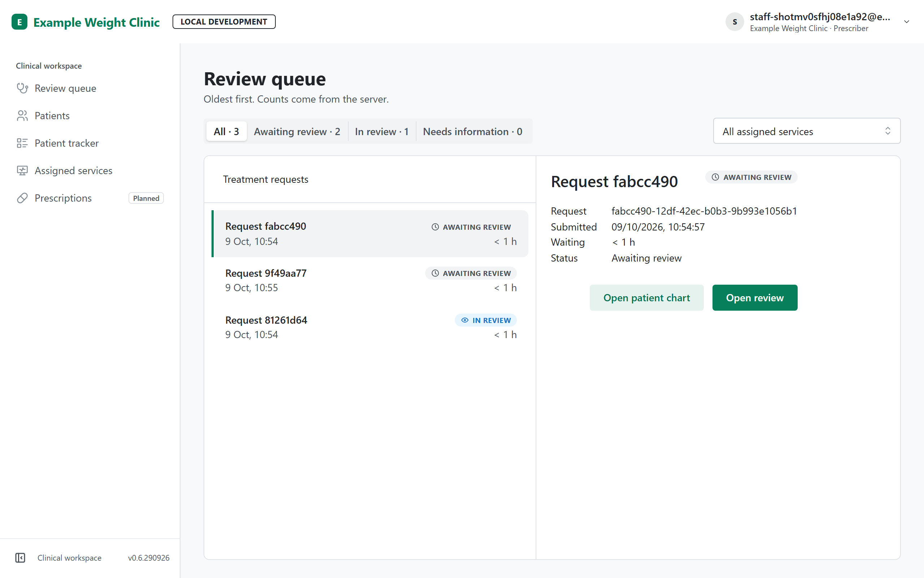Click the list icon beside Patient tracker

coord(22,143)
